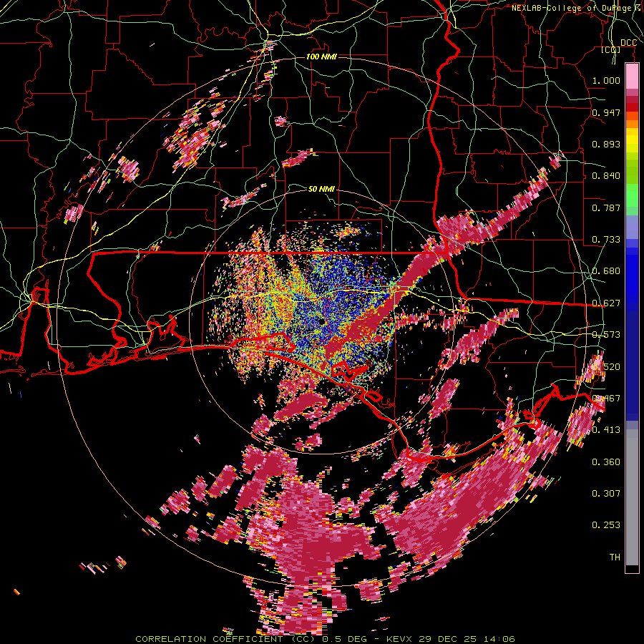Image resolution: width=644 pixels, height=644 pixels.
Task: Click the "0.307" color scale value
Action: [606, 494]
